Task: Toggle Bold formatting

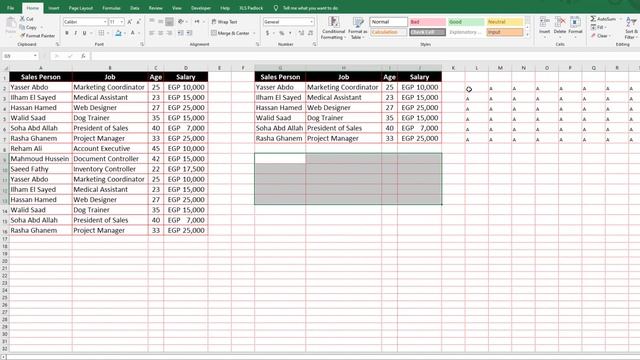Action: (67, 33)
